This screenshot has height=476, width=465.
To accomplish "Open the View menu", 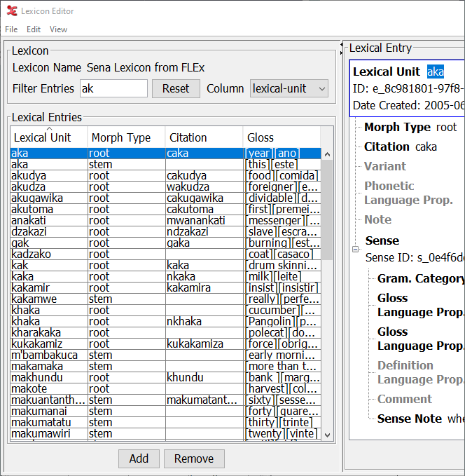I will (58, 29).
